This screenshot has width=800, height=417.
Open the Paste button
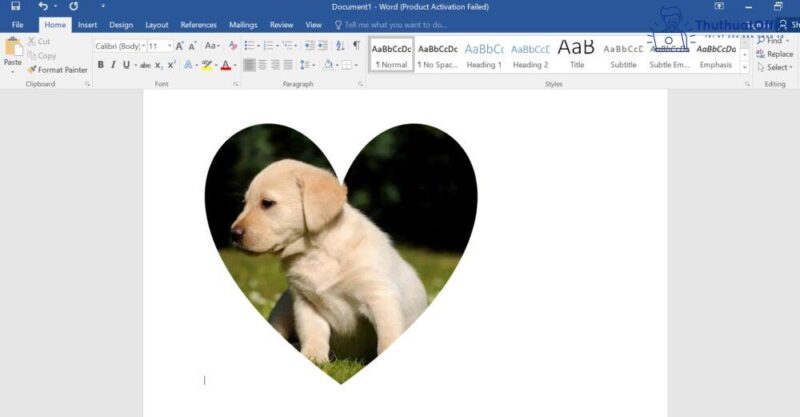(12, 55)
